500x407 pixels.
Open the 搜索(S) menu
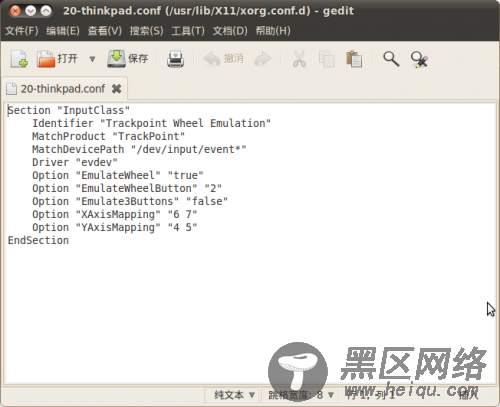coord(147,31)
